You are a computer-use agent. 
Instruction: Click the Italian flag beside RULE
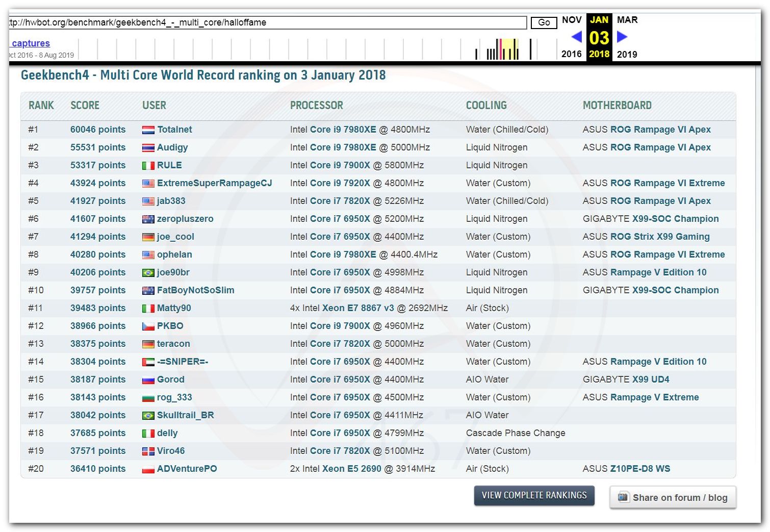click(x=148, y=166)
